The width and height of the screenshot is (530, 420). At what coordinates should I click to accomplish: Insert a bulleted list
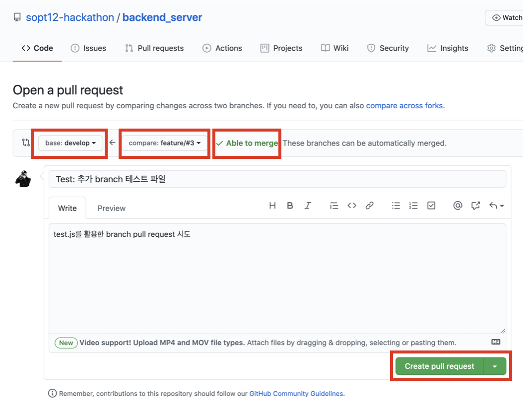click(396, 206)
